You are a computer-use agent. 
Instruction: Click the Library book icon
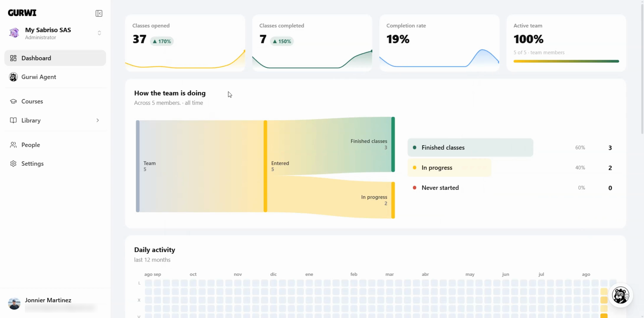pyautogui.click(x=13, y=120)
